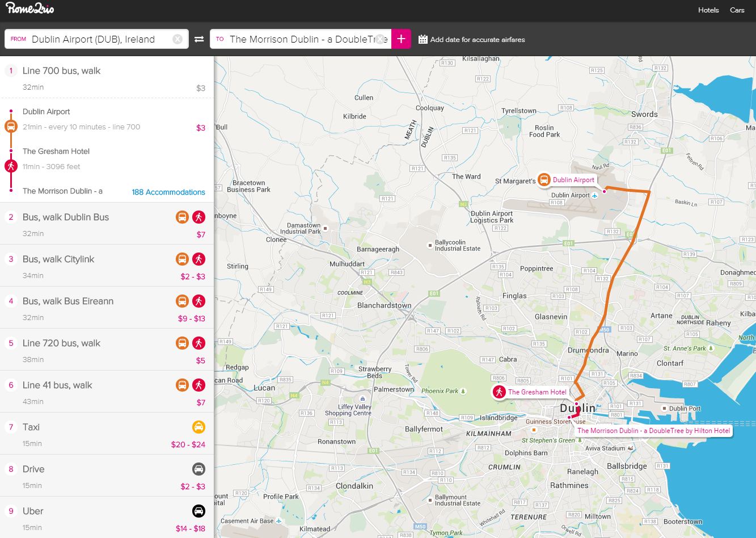Screen dimensions: 756x538
Task: Open the 188 Accommodations link
Action: click(168, 192)
